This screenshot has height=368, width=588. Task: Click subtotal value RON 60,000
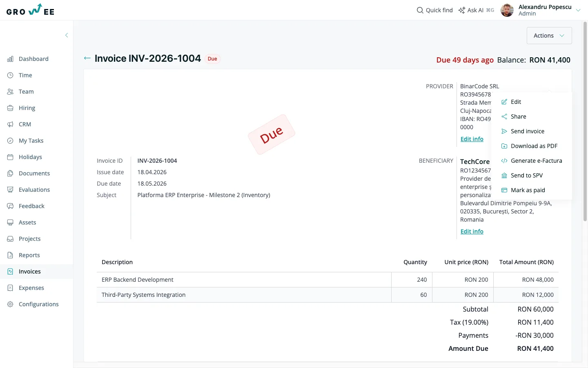coord(535,309)
